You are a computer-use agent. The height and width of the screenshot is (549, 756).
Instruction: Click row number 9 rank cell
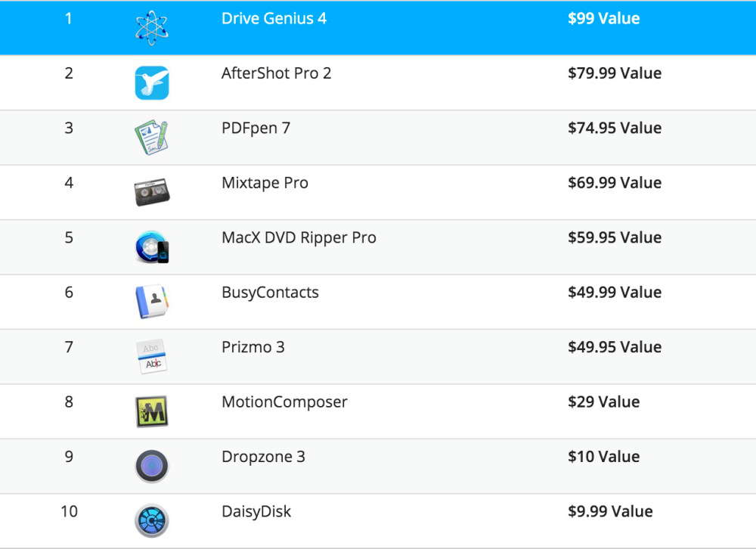click(x=69, y=457)
